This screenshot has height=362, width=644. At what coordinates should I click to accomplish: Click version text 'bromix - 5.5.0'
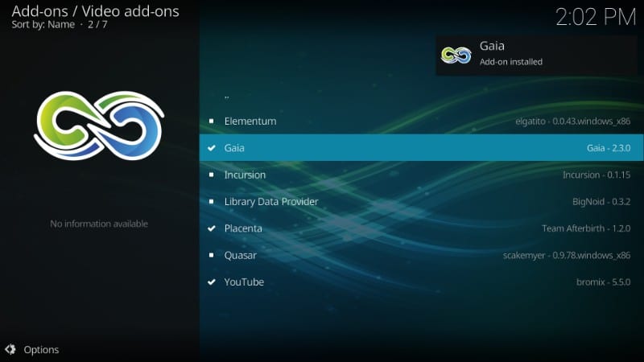tap(603, 282)
